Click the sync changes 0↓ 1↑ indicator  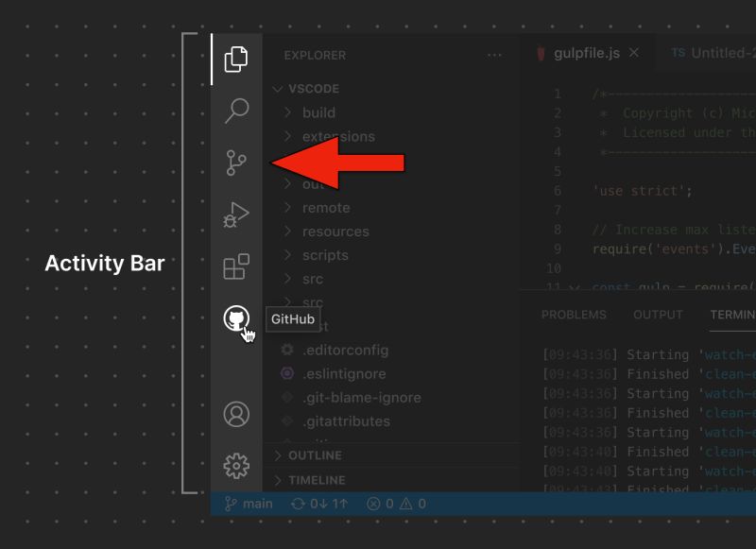[319, 504]
